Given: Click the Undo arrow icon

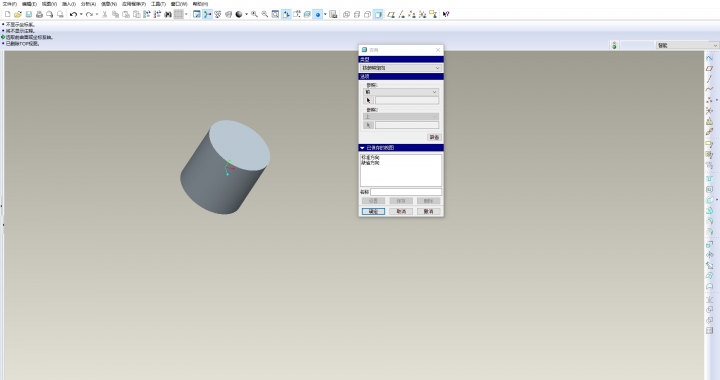Looking at the screenshot, I should [x=73, y=14].
